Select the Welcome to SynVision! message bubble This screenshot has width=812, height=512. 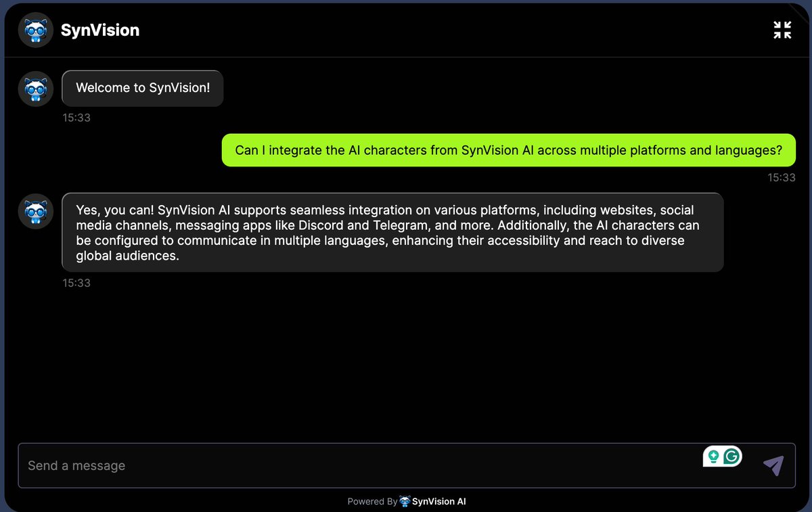coord(143,88)
